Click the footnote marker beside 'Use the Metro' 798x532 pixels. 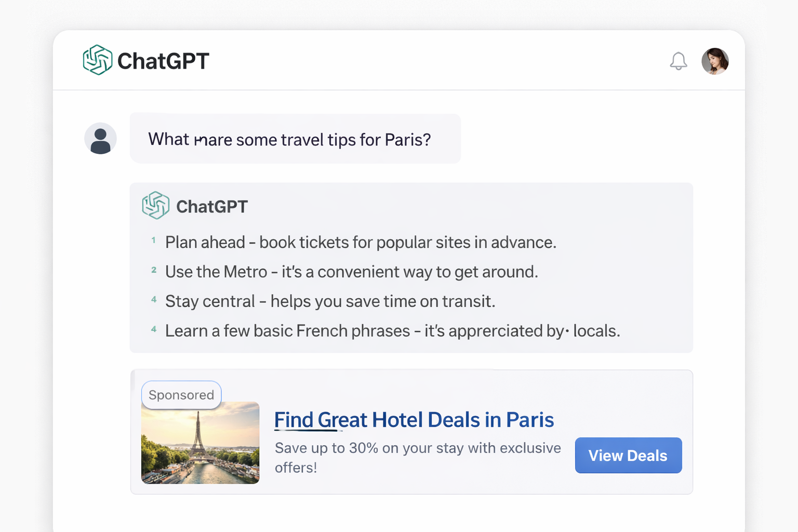[x=153, y=269]
